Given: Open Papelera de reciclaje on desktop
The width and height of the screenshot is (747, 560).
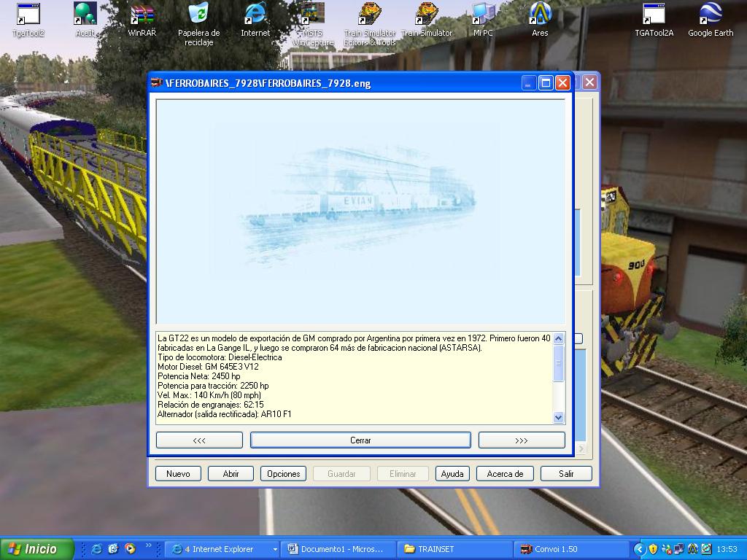Looking at the screenshot, I should pos(198,15).
